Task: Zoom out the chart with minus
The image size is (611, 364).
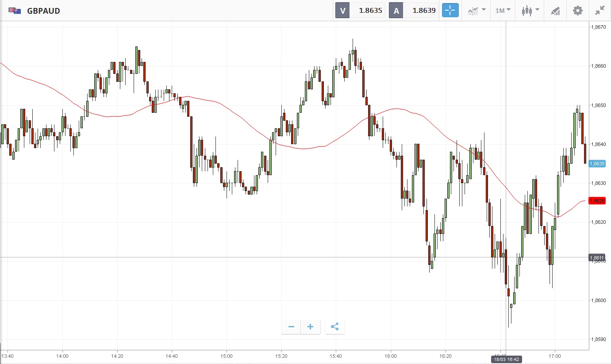Action: pos(291,327)
